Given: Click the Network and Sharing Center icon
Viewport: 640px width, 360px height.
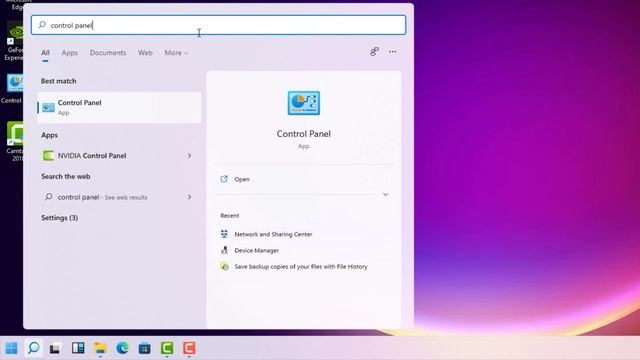Looking at the screenshot, I should (224, 234).
